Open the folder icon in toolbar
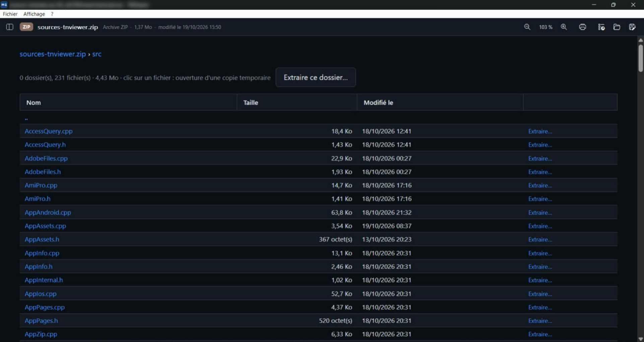This screenshot has width=644, height=342. point(617,27)
